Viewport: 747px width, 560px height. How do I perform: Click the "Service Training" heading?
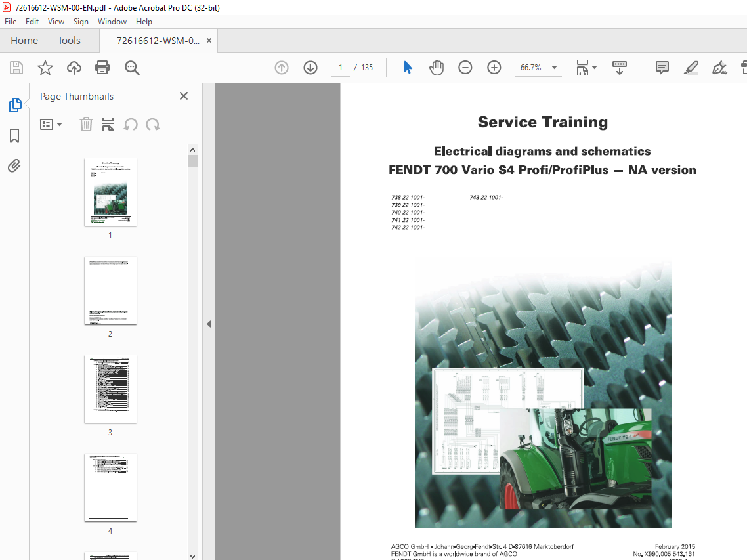point(543,123)
